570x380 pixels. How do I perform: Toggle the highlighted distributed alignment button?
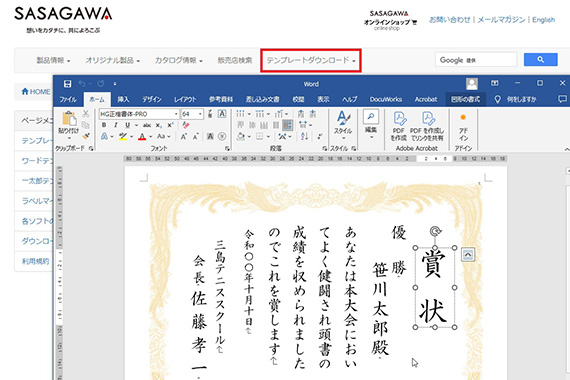pyautogui.click(x=288, y=125)
